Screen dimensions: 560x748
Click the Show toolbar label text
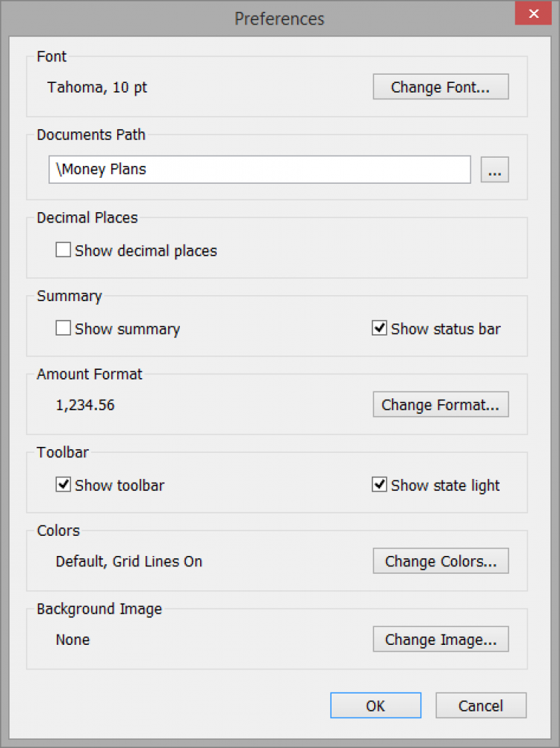(119, 486)
